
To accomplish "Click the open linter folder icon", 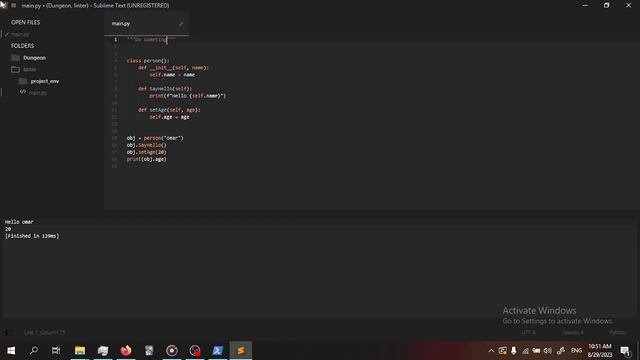I will (16, 69).
